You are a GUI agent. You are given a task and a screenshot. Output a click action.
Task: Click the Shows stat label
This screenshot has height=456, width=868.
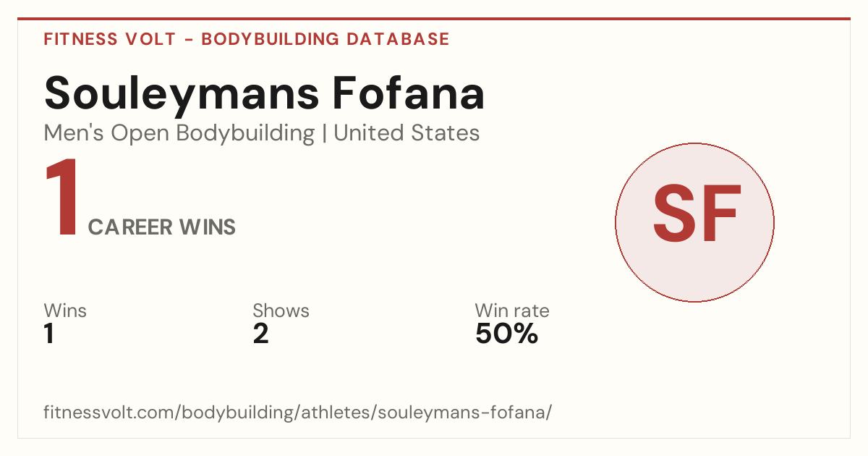pos(281,311)
